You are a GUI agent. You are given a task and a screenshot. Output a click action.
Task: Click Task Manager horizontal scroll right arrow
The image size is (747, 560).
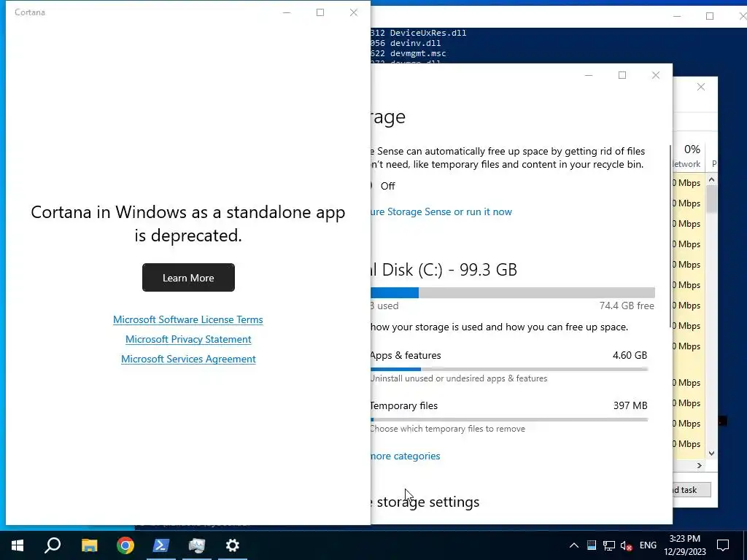pos(700,466)
